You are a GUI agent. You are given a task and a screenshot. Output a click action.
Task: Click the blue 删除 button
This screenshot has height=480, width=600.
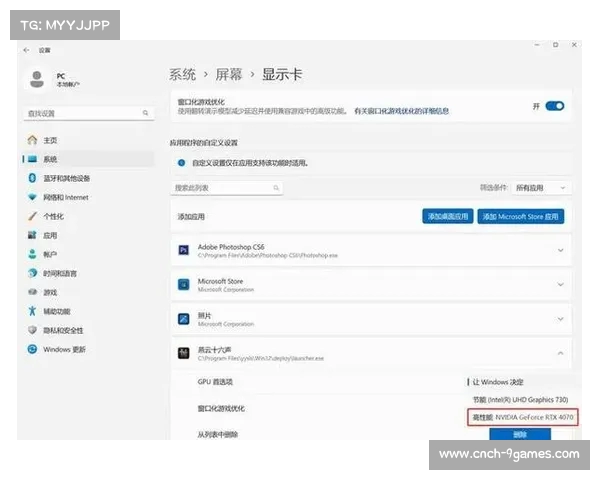[520, 434]
